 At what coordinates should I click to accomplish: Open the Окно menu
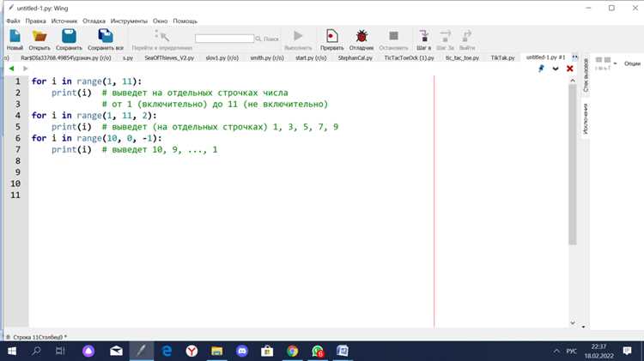(161, 21)
